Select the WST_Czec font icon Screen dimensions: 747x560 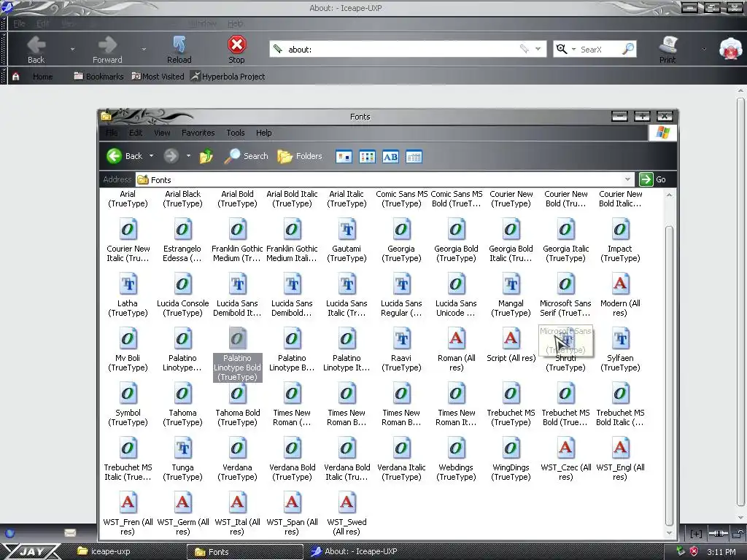[565, 448]
